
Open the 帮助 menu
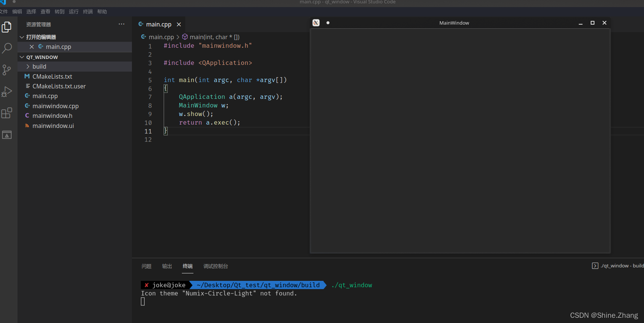click(x=102, y=12)
